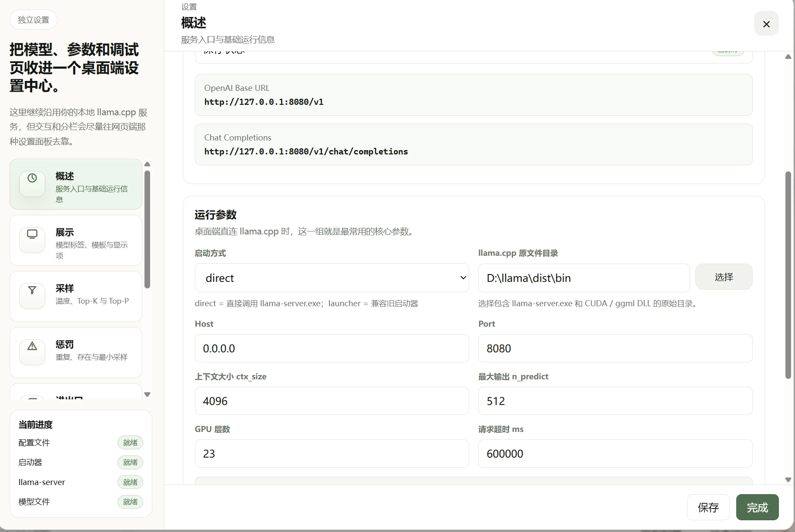The width and height of the screenshot is (795, 532).
Task: Click the 运行参数 section heading
Action: click(x=215, y=215)
